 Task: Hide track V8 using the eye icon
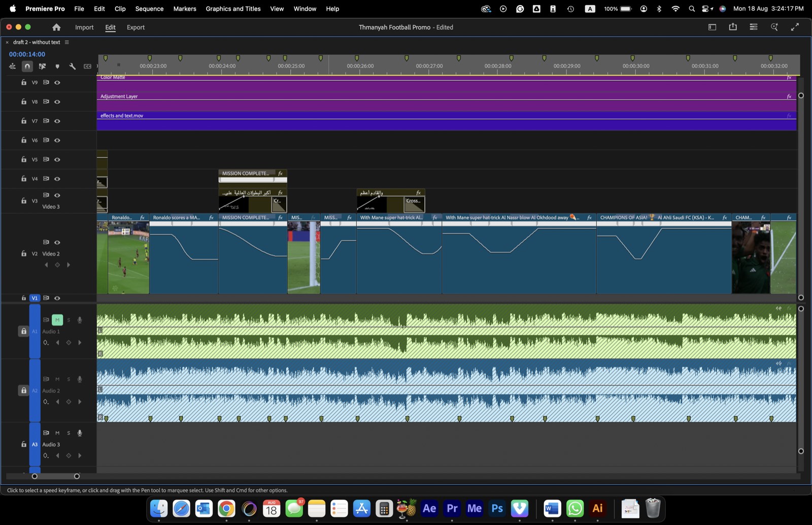(x=57, y=102)
